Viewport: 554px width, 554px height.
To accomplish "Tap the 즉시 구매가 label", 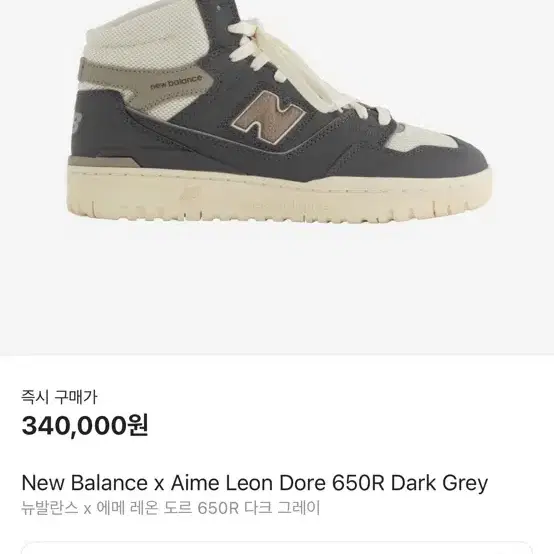I will [59, 397].
